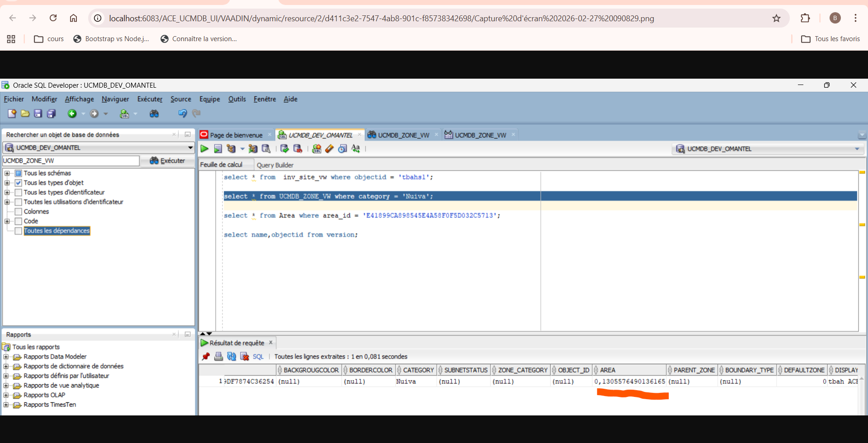This screenshot has width=868, height=443.
Task: Click the Exécuter search button
Action: pos(167,161)
